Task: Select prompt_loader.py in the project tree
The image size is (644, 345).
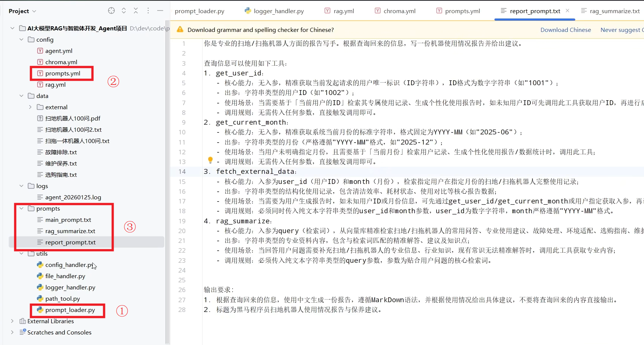Action: [70, 310]
